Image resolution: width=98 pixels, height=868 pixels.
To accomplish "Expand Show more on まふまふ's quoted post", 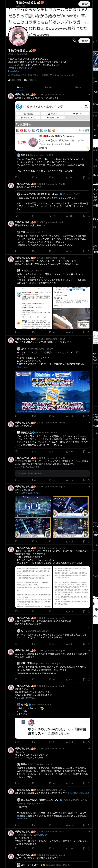I will (22, 819).
